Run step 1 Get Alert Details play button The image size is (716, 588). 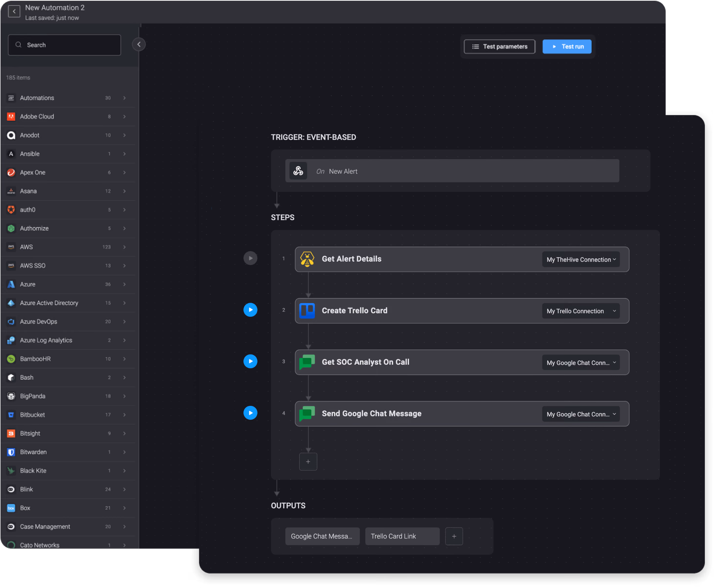(251, 258)
